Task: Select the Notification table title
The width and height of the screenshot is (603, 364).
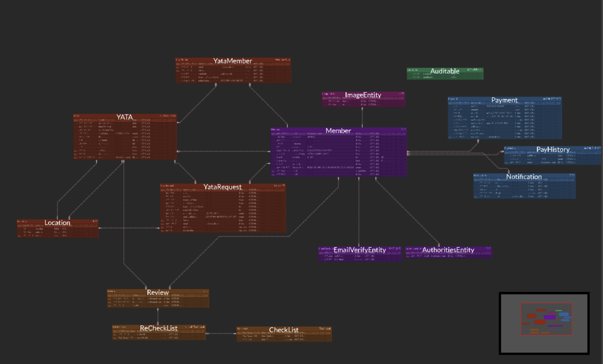Action: [524, 177]
